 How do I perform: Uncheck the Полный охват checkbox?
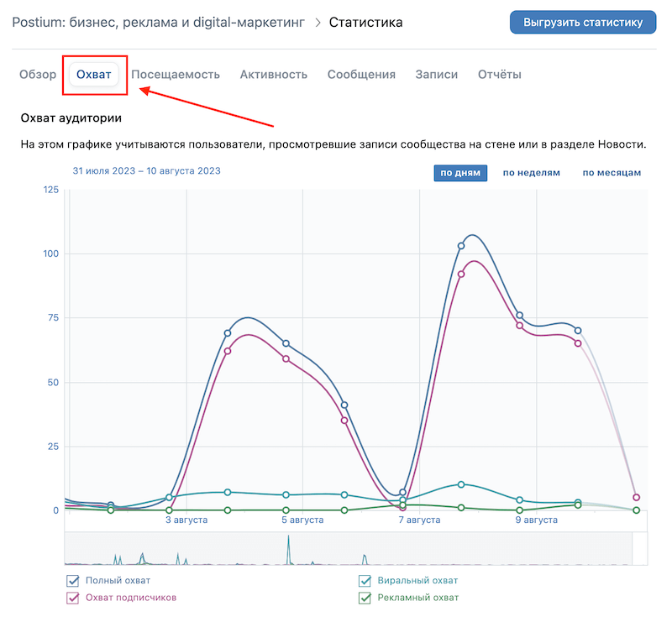73,581
